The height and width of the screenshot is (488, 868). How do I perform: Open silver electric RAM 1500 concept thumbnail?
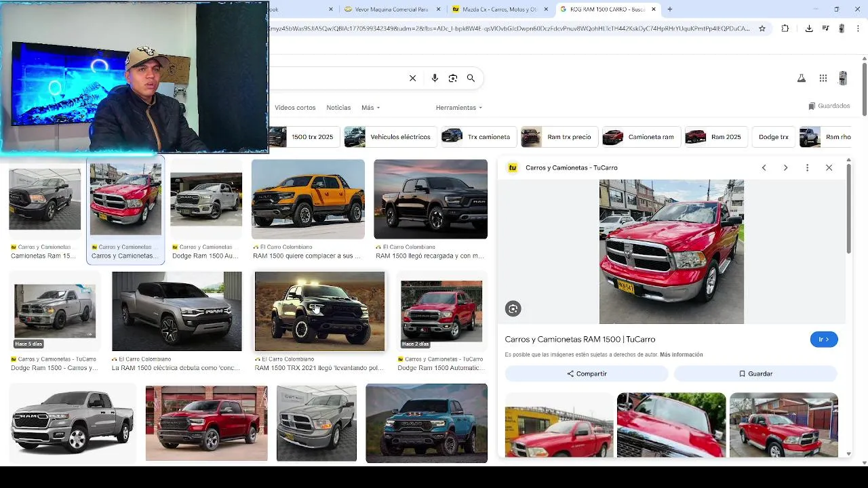176,312
